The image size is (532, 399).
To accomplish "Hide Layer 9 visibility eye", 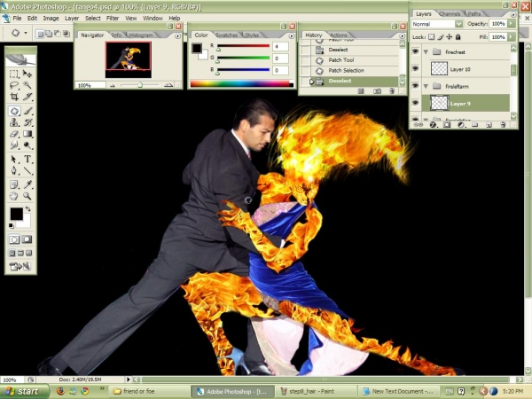I will point(415,103).
